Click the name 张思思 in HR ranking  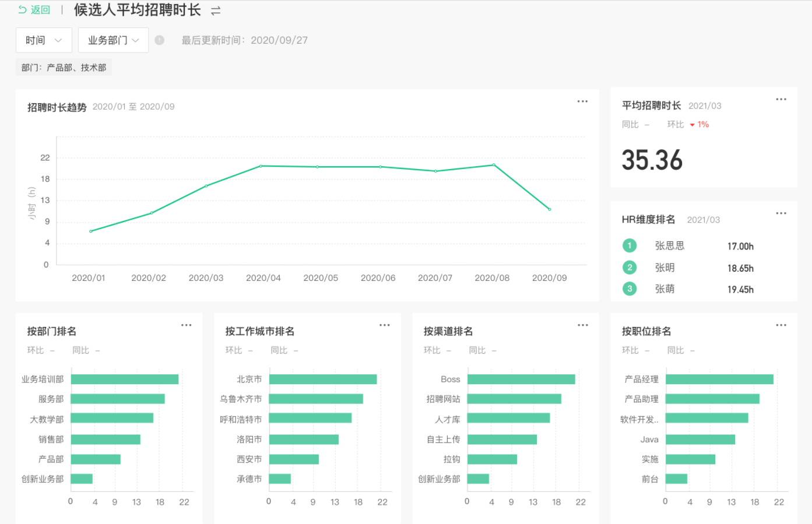point(670,246)
